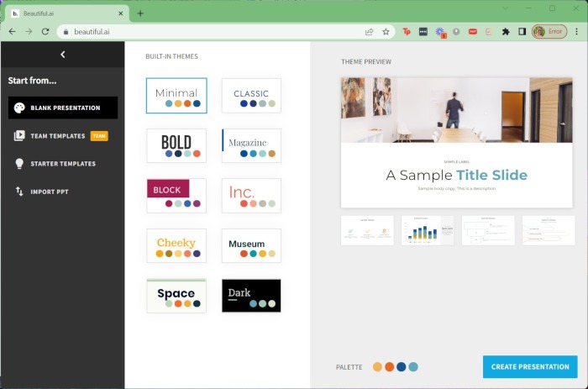588x389 pixels.
Task: Choose the Inc. theme
Action: pyautogui.click(x=251, y=196)
